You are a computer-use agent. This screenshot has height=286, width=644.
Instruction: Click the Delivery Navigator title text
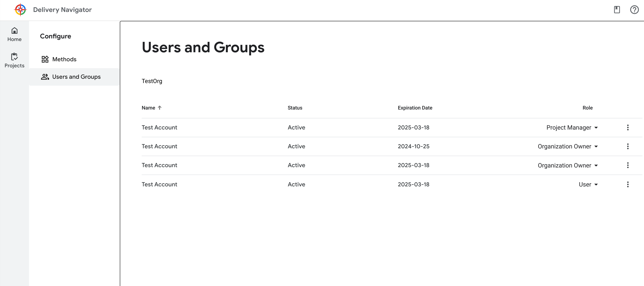tap(62, 10)
